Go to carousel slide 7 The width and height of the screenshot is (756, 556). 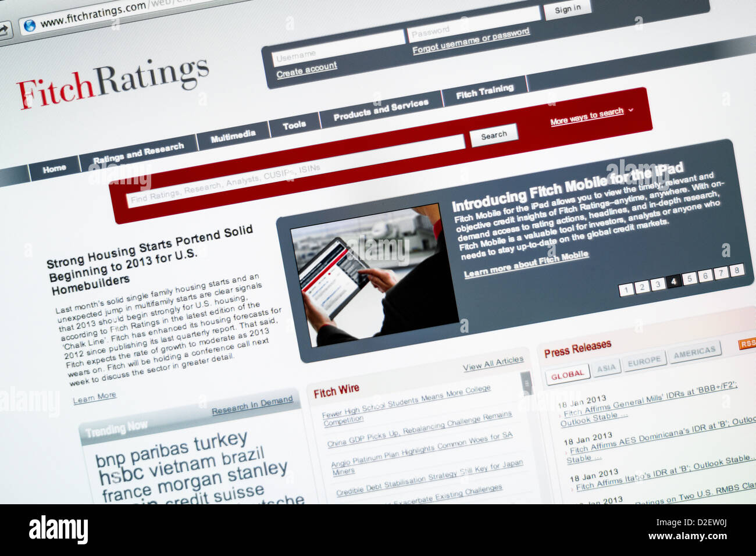pos(721,273)
